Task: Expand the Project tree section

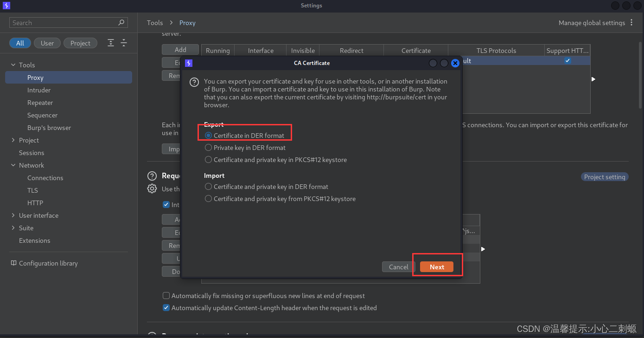Action: point(13,140)
